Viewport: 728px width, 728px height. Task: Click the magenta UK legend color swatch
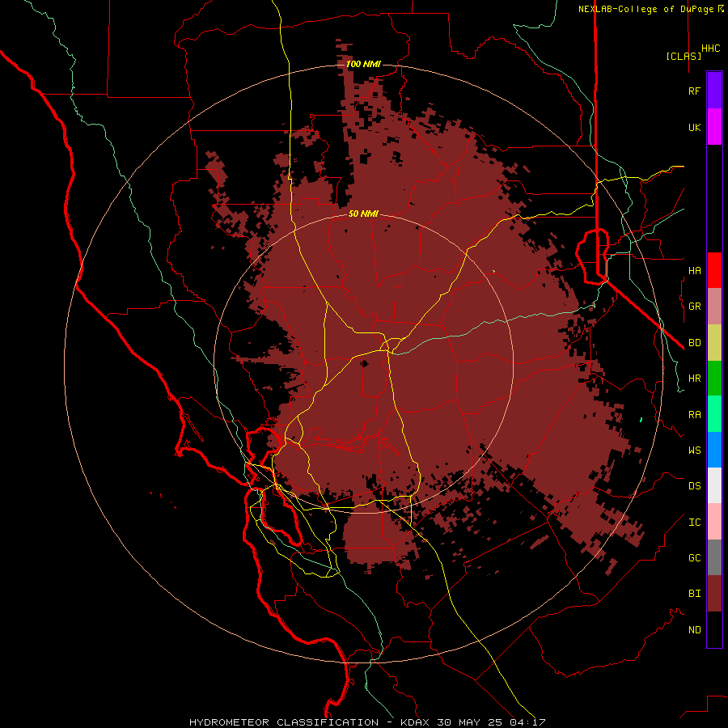(714, 127)
